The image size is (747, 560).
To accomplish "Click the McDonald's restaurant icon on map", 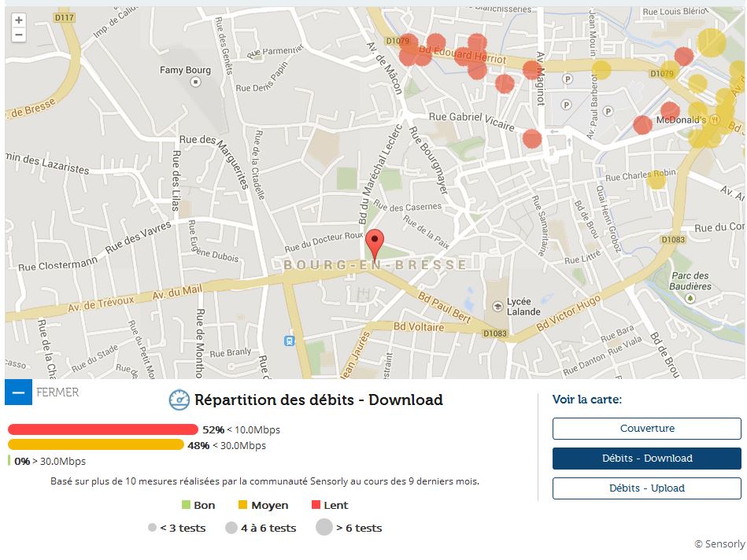I will (x=715, y=120).
